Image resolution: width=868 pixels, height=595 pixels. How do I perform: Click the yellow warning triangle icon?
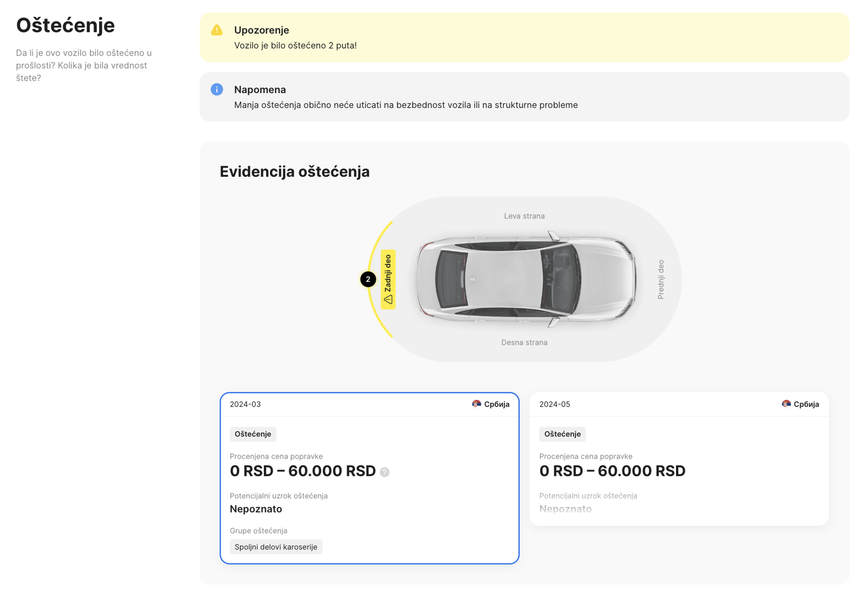(217, 30)
